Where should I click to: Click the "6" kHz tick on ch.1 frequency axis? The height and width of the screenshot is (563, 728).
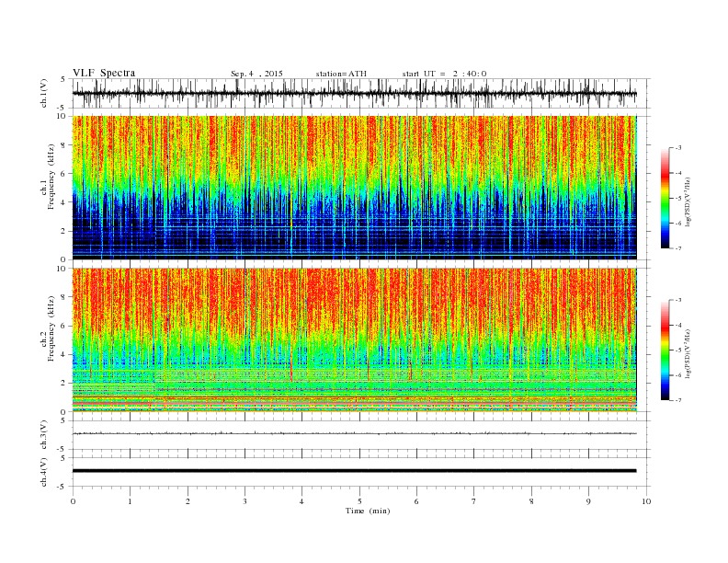tap(64, 174)
